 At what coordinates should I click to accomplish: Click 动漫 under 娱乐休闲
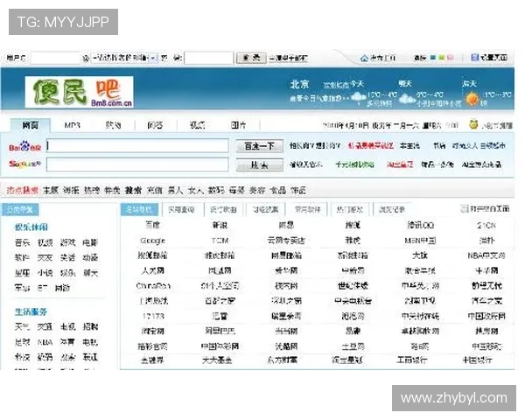[90, 257]
